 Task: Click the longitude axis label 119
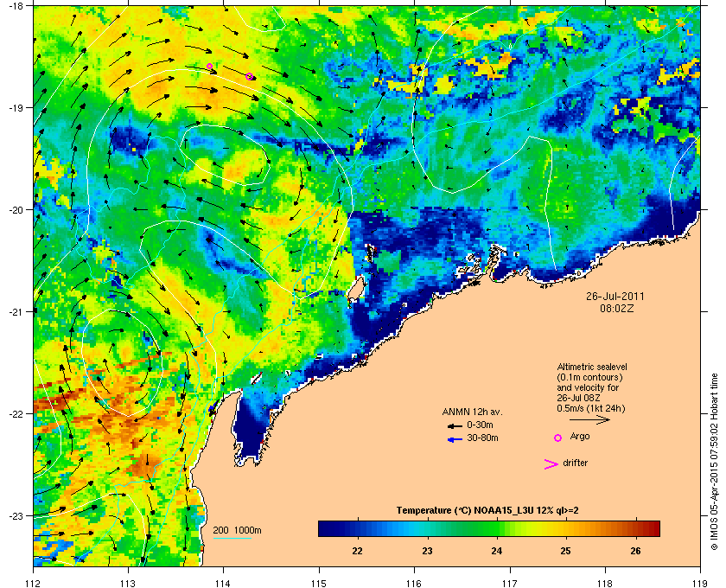(700, 583)
